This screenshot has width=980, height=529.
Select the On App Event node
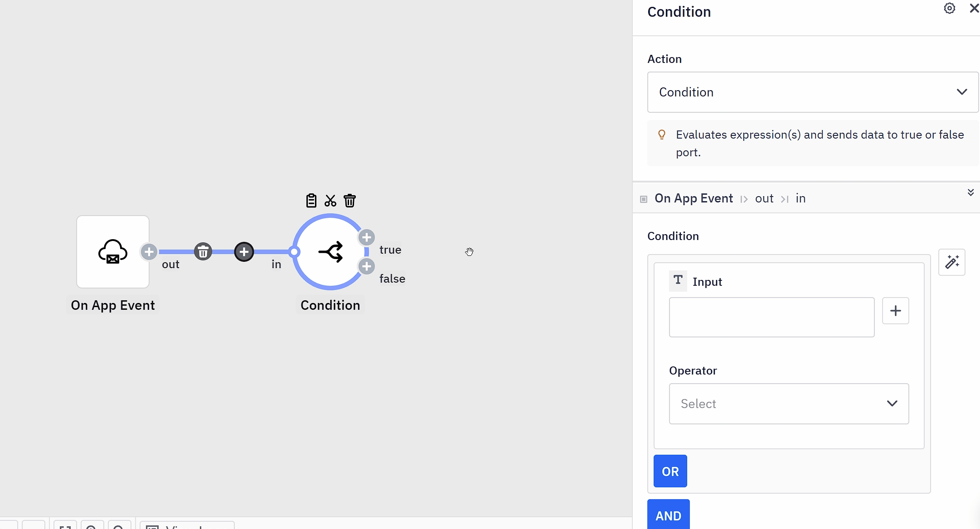(x=113, y=252)
